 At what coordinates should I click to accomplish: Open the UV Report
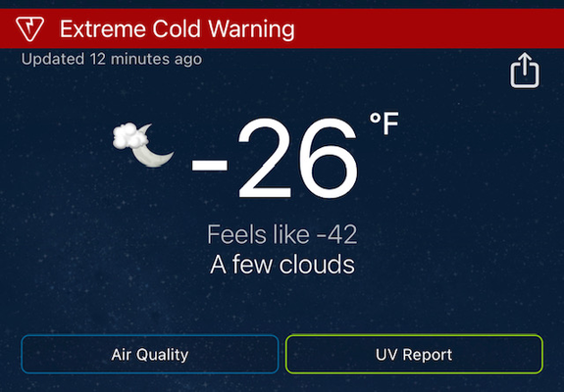point(414,355)
